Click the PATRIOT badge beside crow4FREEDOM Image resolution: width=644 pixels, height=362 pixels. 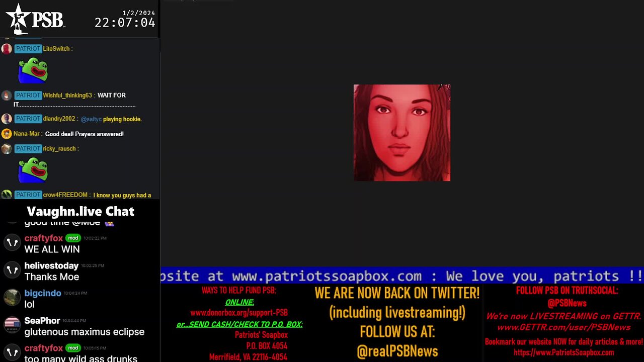tap(28, 195)
